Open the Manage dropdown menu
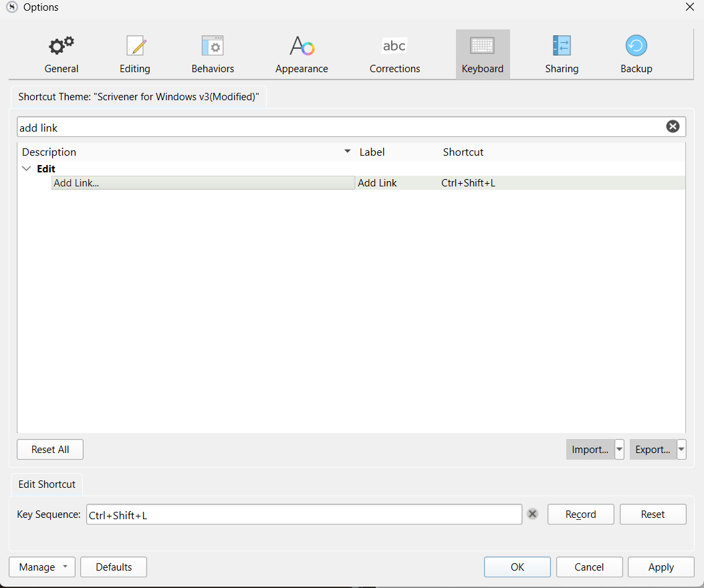The image size is (704, 588). pyautogui.click(x=42, y=567)
